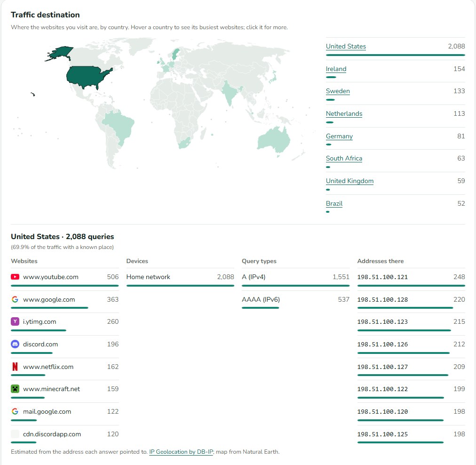Click address 198.51.100.122
This screenshot has height=465, width=476.
pyautogui.click(x=382, y=389)
